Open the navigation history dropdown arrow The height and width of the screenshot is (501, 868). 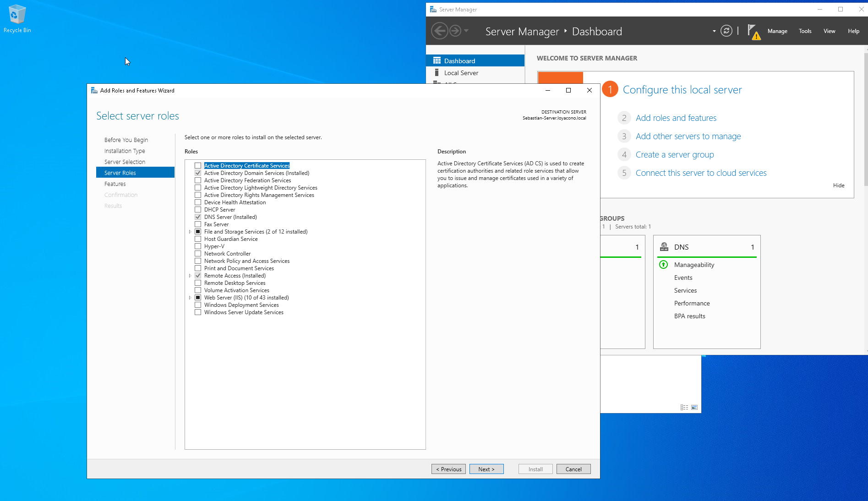(x=466, y=31)
